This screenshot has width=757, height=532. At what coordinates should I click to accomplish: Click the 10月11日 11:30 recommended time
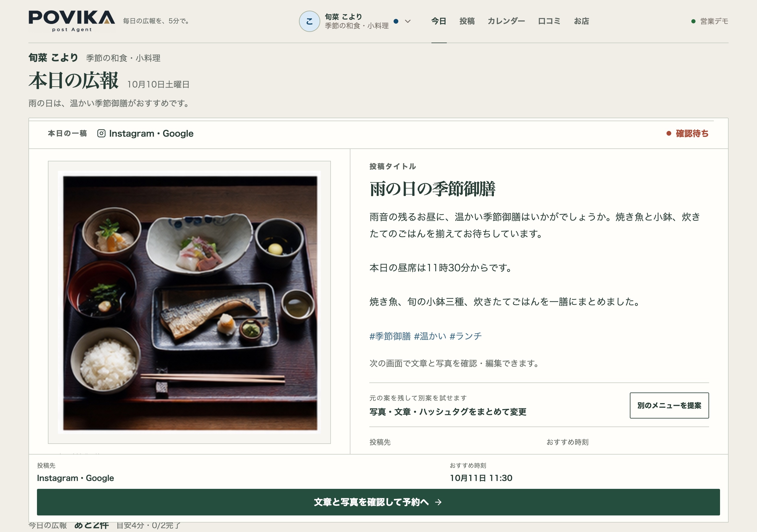point(481,478)
